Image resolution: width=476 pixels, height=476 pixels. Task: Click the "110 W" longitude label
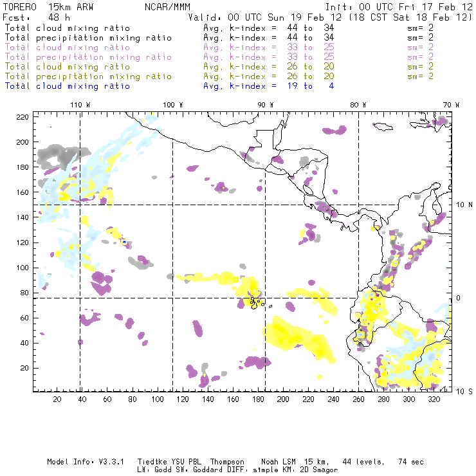pyautogui.click(x=80, y=105)
